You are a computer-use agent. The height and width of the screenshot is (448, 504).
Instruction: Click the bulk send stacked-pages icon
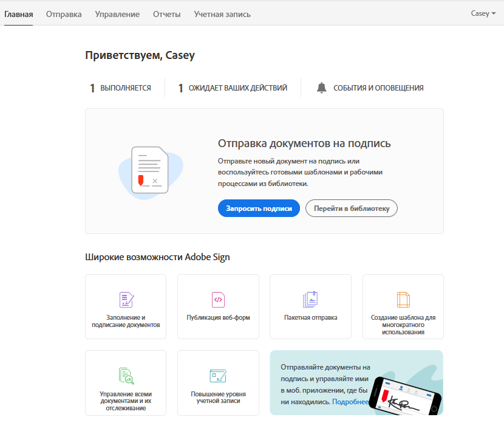coord(310,299)
